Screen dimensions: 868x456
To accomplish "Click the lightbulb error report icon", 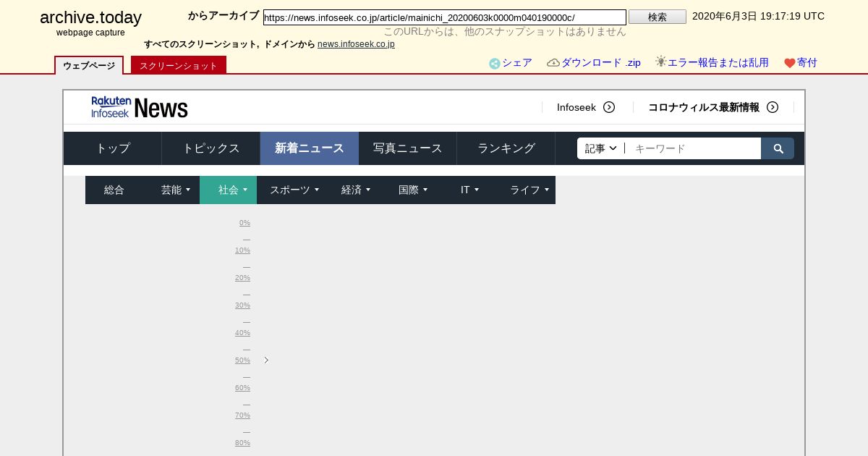I will (660, 62).
